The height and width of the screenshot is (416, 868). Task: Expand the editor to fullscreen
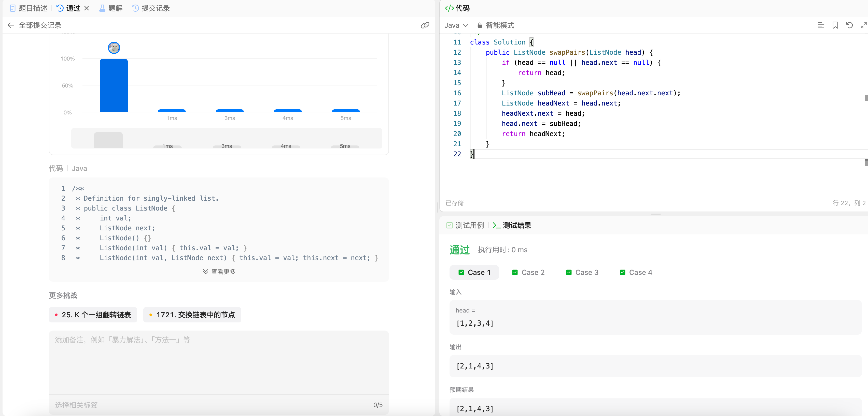pyautogui.click(x=864, y=25)
